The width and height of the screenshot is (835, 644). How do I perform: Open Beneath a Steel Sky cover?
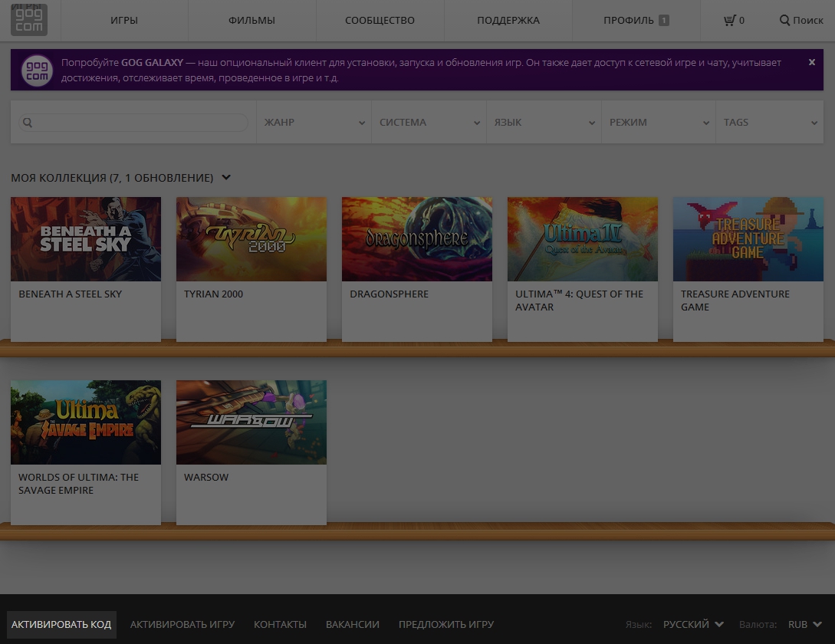(x=86, y=239)
